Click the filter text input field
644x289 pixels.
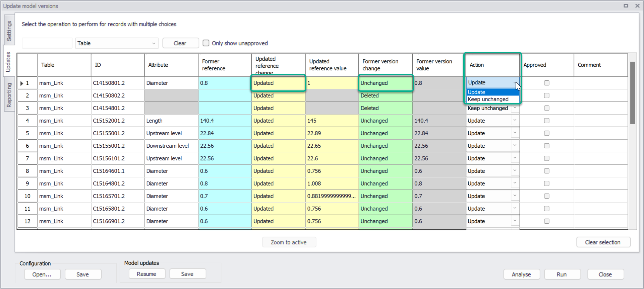[x=47, y=43]
